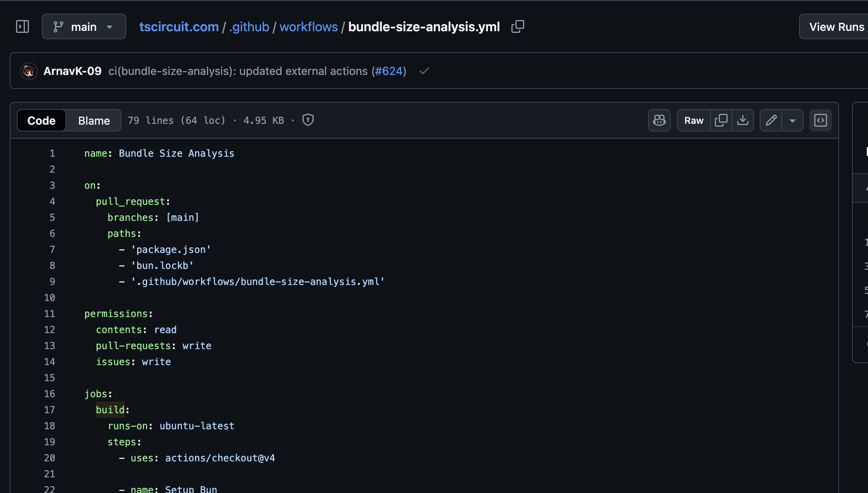The height and width of the screenshot is (493, 868).
Task: Click the security shield icon
Action: [308, 120]
